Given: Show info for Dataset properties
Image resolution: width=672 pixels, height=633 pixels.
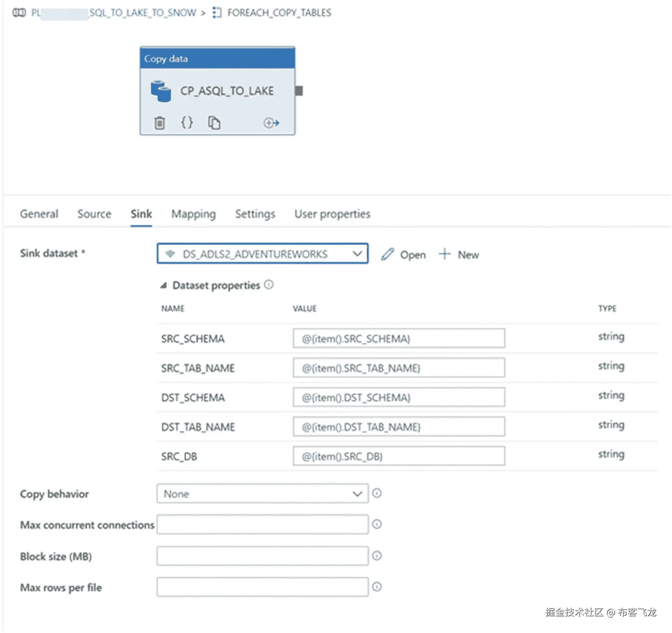Looking at the screenshot, I should pyautogui.click(x=269, y=285).
